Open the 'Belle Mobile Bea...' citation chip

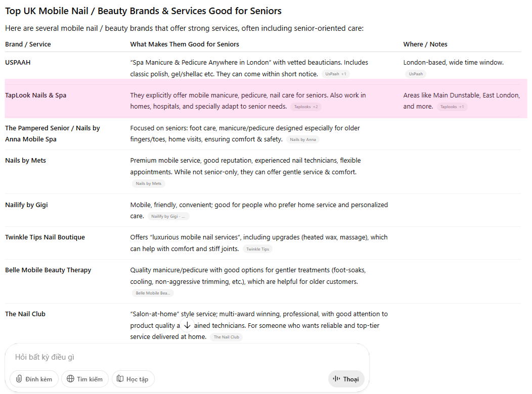153,293
